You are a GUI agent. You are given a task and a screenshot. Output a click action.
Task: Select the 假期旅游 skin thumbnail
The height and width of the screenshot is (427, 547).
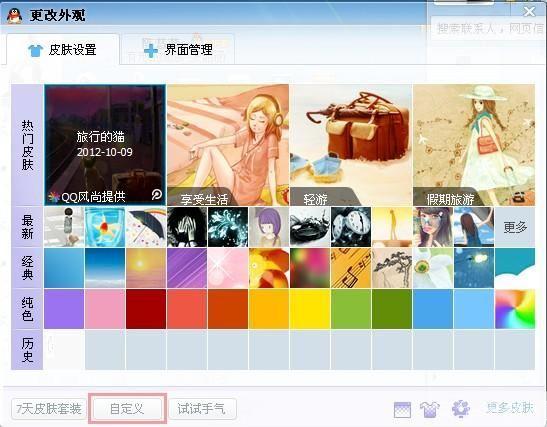pyautogui.click(x=474, y=145)
